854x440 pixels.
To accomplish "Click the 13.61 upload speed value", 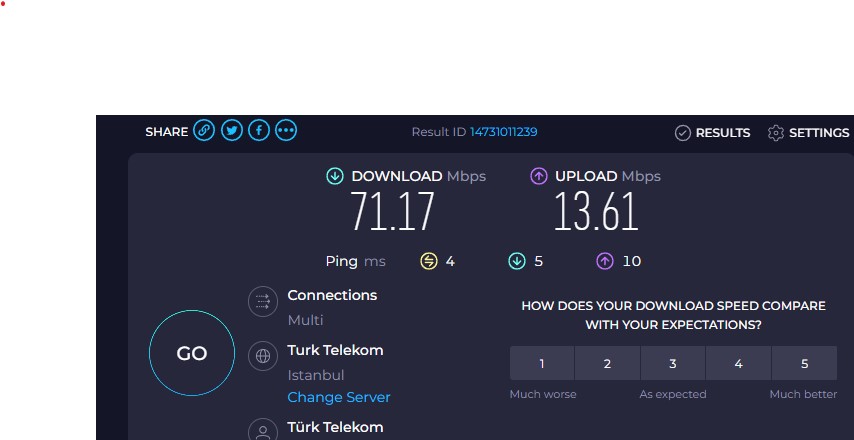I will tap(596, 212).
